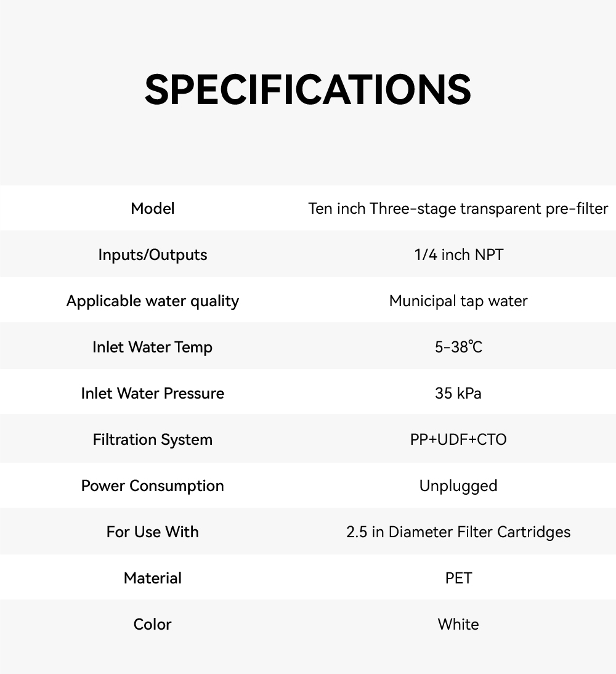This screenshot has height=674, width=616.
Task: Click the 'PET' material value
Action: pyautogui.click(x=458, y=579)
